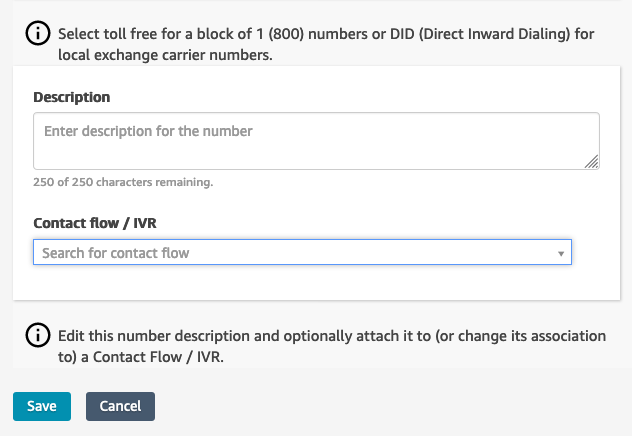This screenshot has height=436, width=632.
Task: Click the info icon beside toll free help text
Action: 38,33
